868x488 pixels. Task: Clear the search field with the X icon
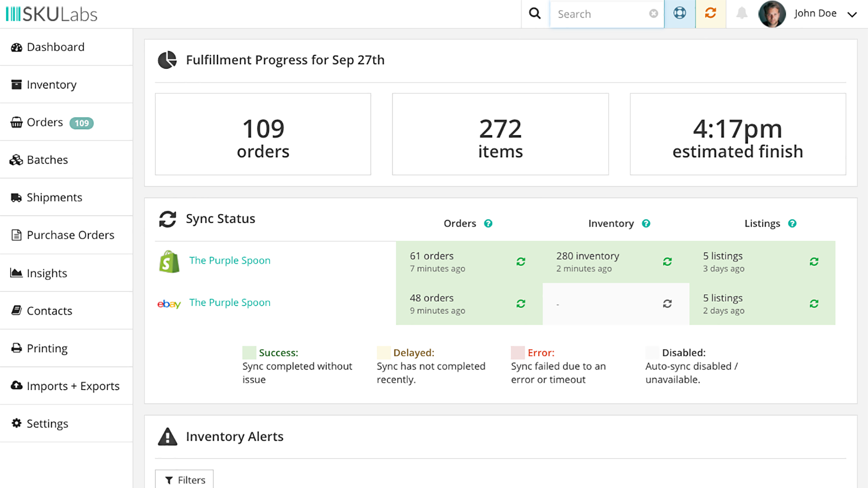(x=653, y=14)
